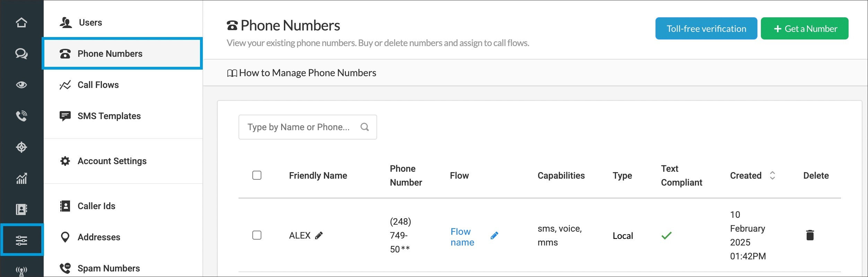This screenshot has width=868, height=277.
Task: Tick the select-all checkbox in table header
Action: pos(257,175)
